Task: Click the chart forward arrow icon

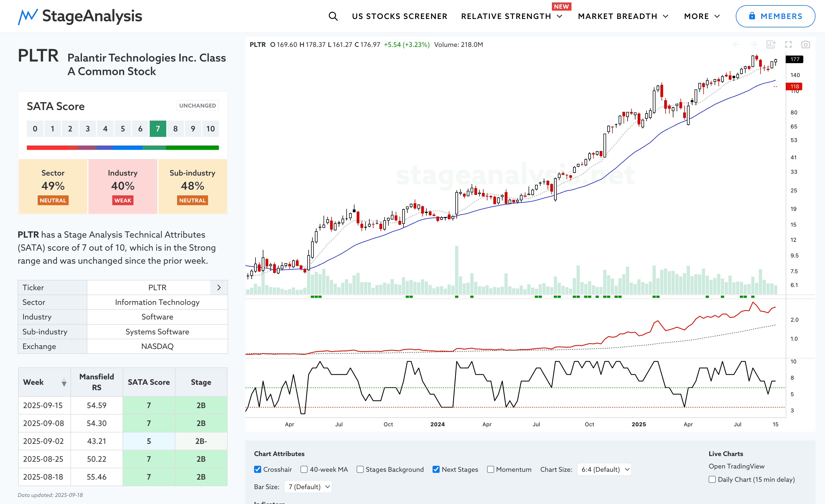Action: point(753,44)
